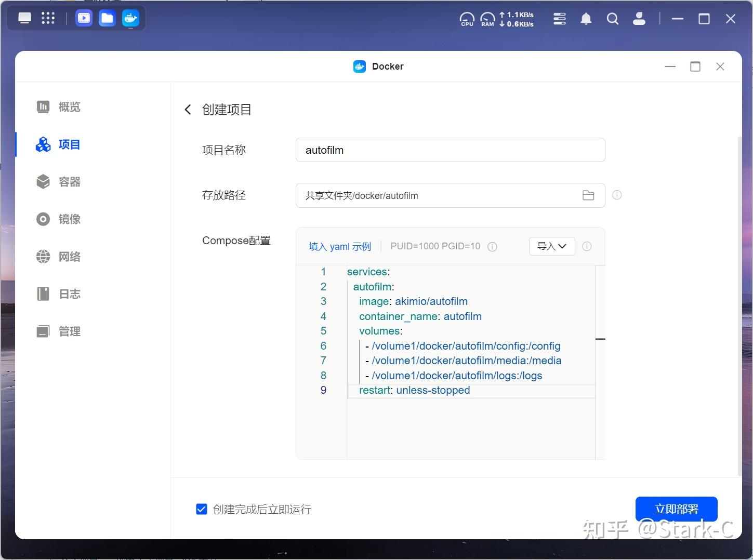The width and height of the screenshot is (753, 560).
Task: Open the folder browser for the storage path
Action: pos(588,195)
